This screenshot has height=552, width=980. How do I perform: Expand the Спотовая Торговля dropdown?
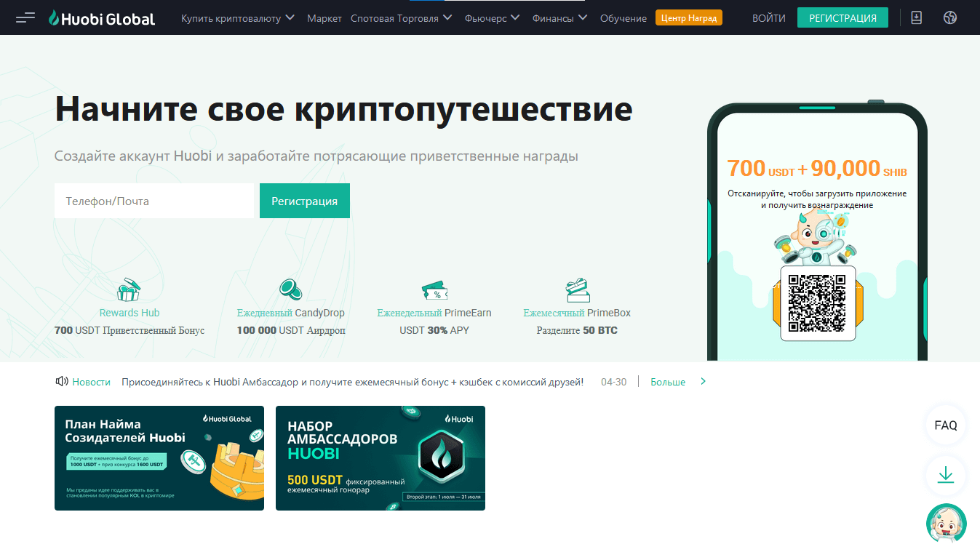(401, 18)
